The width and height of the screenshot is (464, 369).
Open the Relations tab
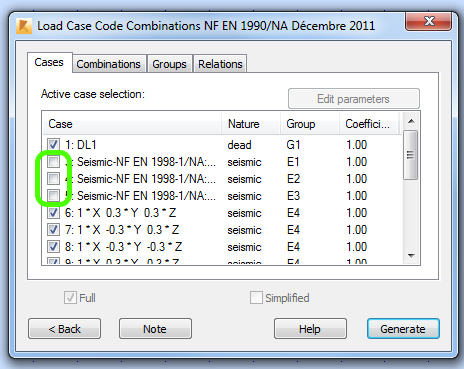pos(220,64)
